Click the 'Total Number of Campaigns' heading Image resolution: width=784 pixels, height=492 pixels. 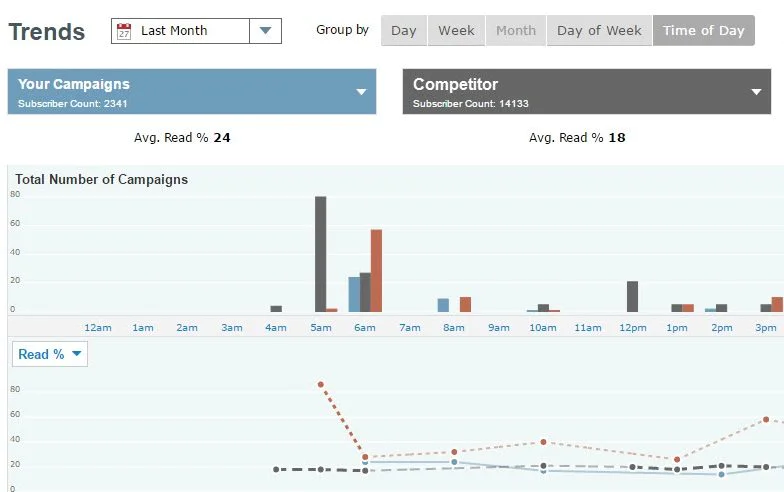tap(102, 180)
